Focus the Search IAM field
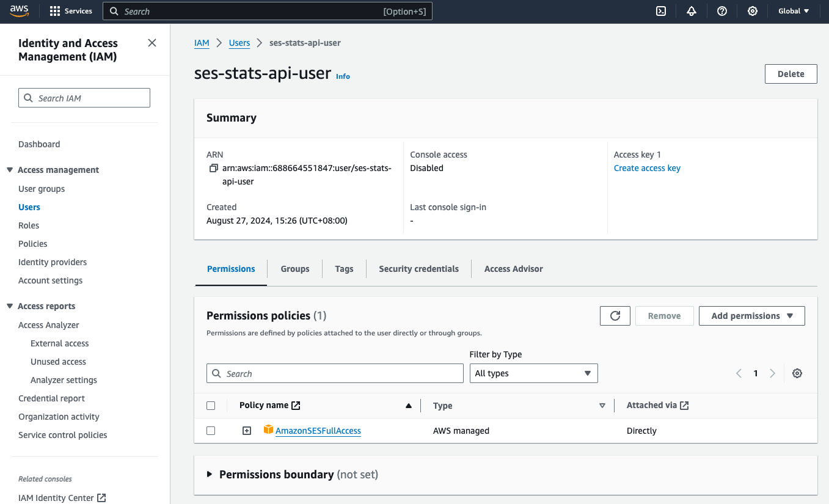Screen dimensions: 829x504 click(x=84, y=98)
